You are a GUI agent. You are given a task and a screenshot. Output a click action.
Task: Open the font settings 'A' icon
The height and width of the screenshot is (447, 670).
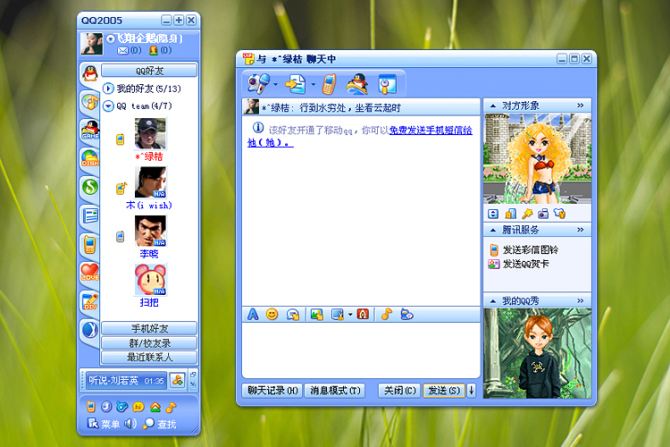(x=253, y=315)
